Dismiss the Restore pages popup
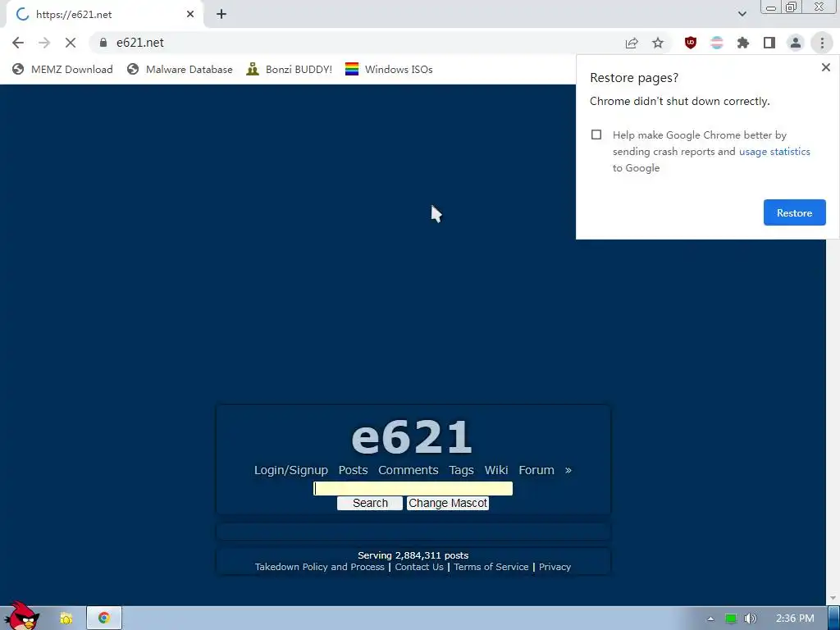Viewport: 840px width, 630px height. (825, 67)
